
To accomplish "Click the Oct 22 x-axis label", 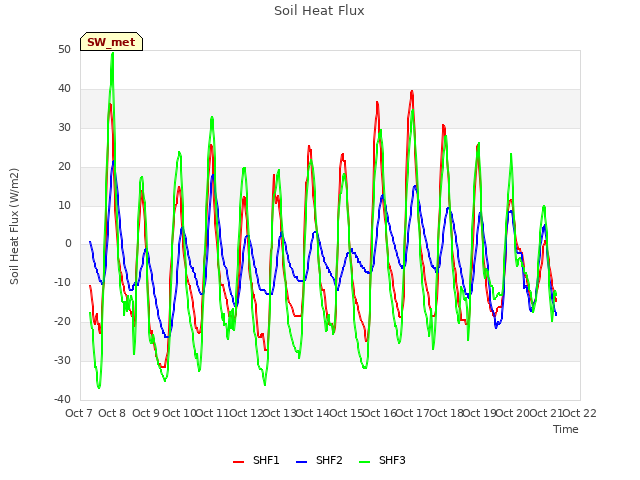I will [580, 413].
